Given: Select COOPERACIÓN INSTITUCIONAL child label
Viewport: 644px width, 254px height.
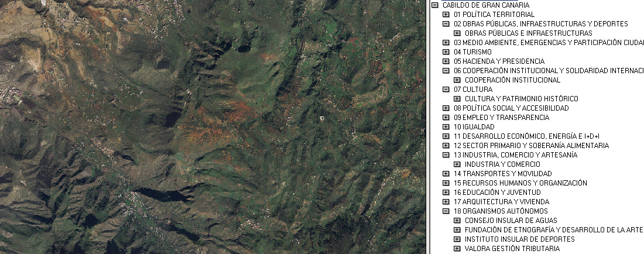Looking at the screenshot, I should (x=513, y=80).
